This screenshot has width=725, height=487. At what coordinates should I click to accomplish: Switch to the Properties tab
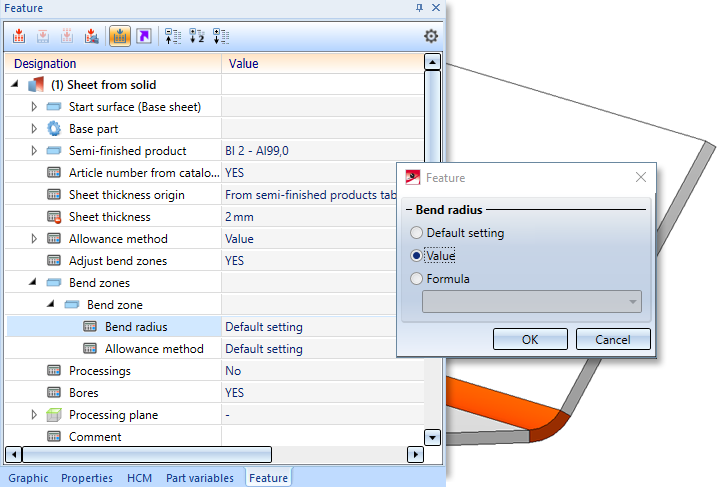87,478
